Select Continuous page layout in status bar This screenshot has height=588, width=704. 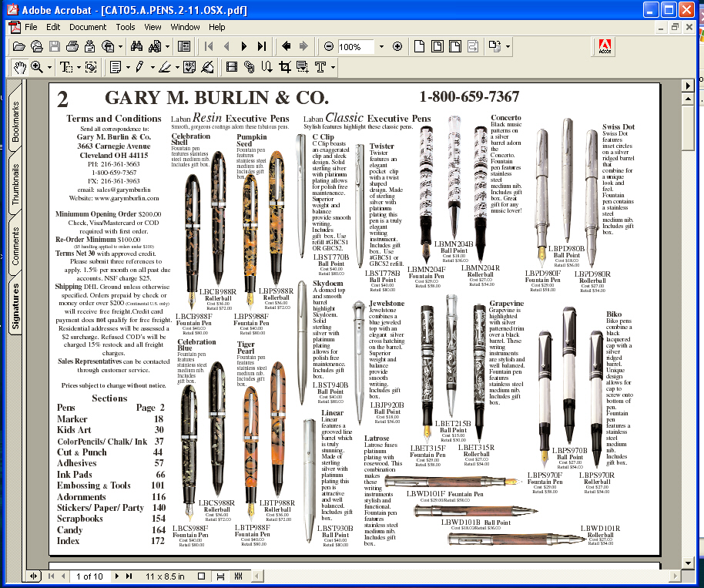(220, 576)
